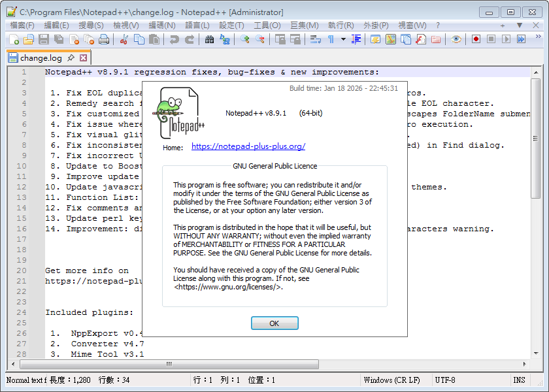Image resolution: width=549 pixels, height=392 pixels.
Task: Print the document using the printer icon
Action: point(104,39)
